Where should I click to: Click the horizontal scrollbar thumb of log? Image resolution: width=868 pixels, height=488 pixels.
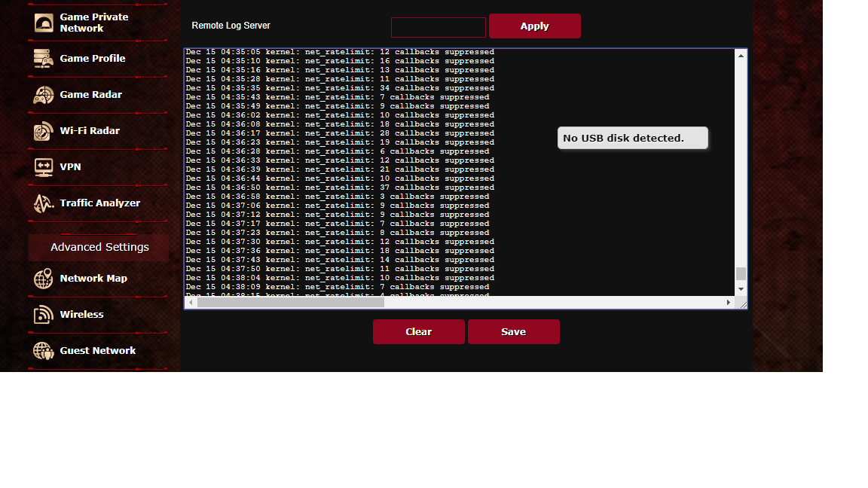291,303
